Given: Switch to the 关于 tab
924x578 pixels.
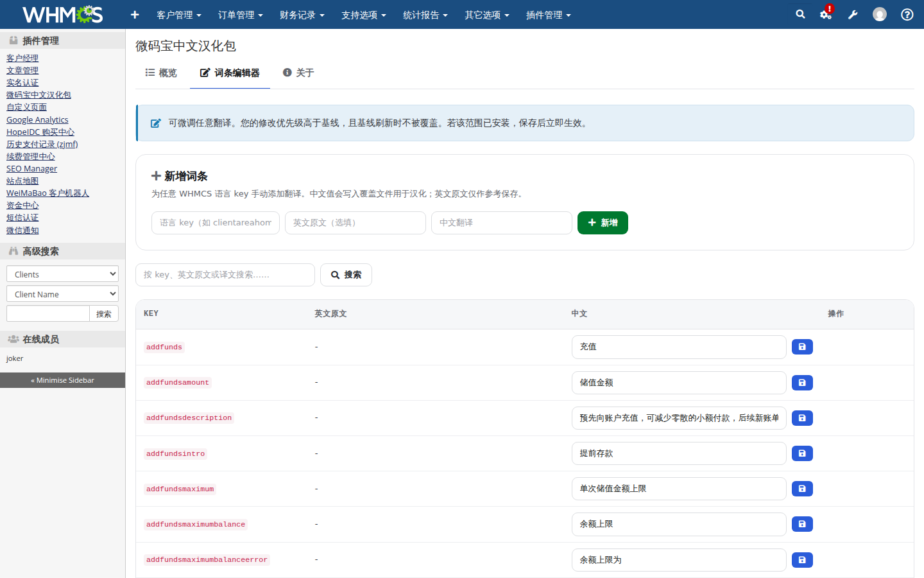Looking at the screenshot, I should pos(298,73).
